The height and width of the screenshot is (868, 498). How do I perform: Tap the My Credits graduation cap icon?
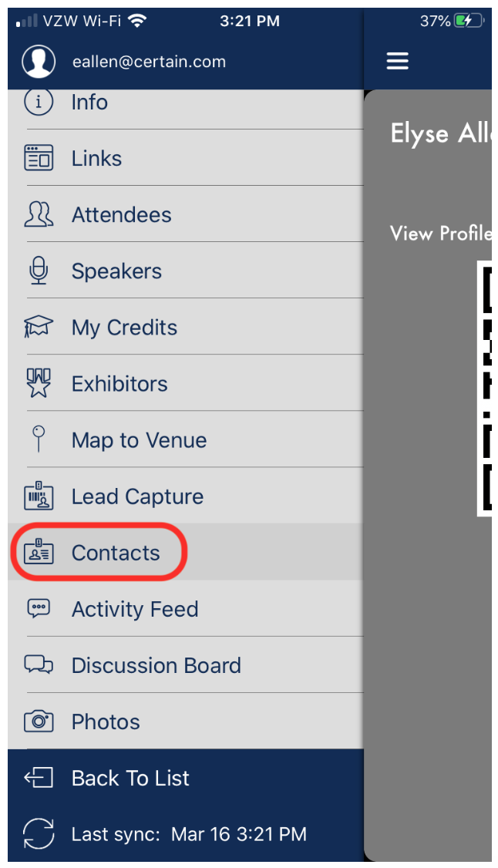pyautogui.click(x=39, y=327)
